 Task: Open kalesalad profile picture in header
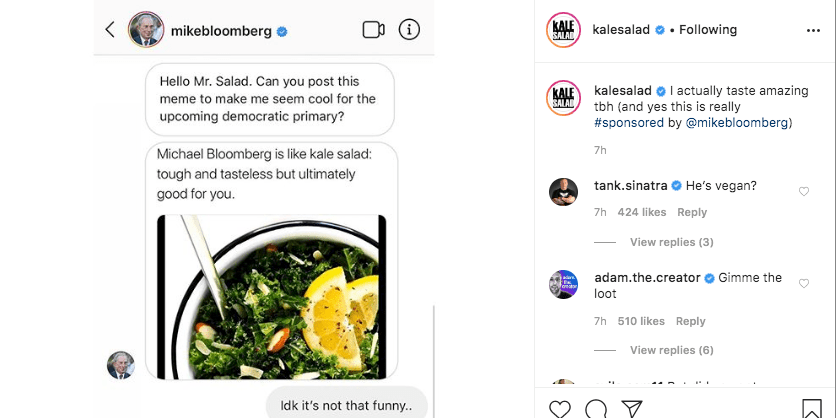(x=563, y=30)
